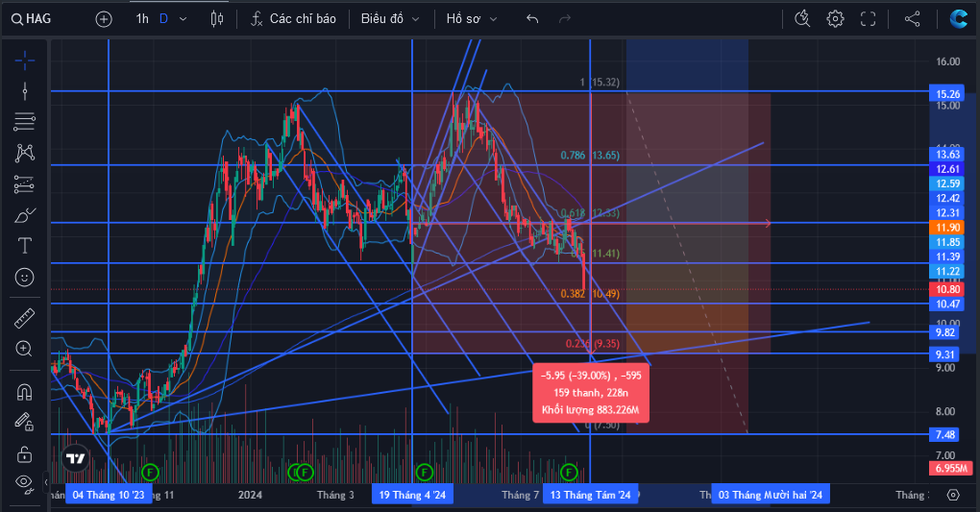Click the 9.31 price label
Screen dimensions: 980x512
point(945,355)
